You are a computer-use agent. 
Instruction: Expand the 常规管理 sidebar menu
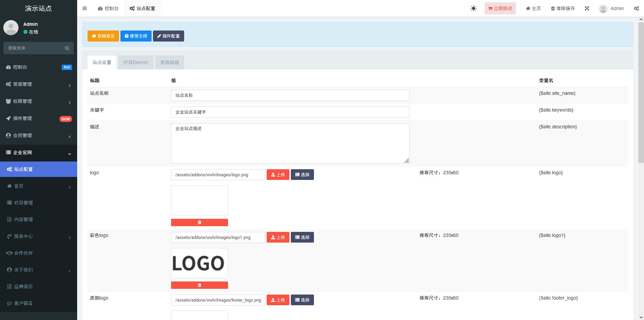click(x=39, y=84)
